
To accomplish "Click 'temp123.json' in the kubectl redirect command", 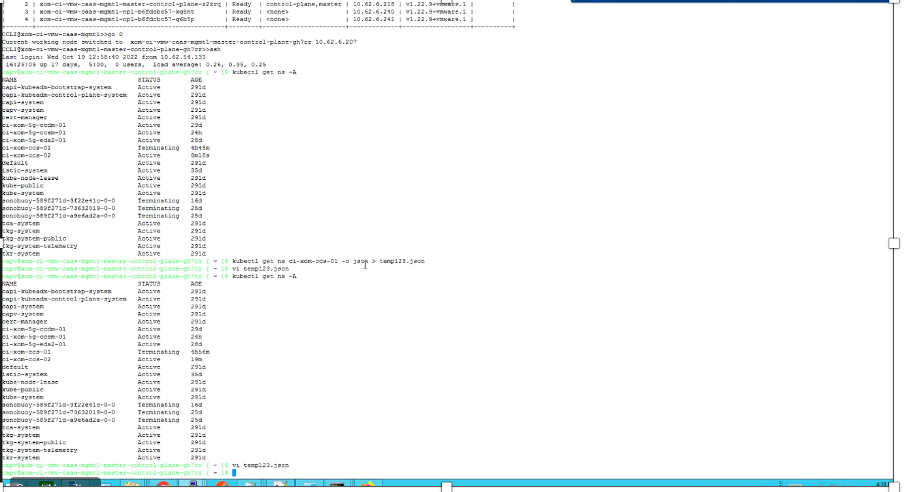I will pyautogui.click(x=402, y=261).
